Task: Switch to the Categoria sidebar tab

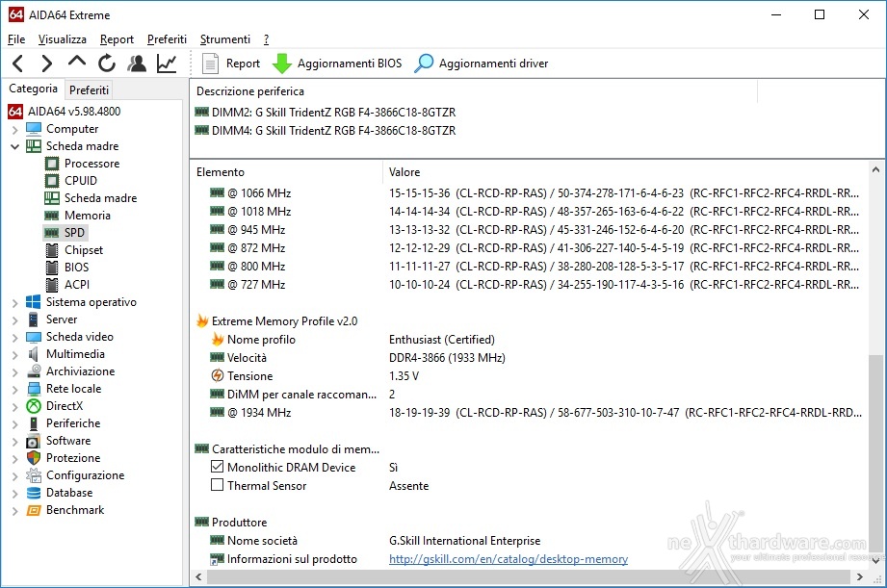Action: click(33, 89)
